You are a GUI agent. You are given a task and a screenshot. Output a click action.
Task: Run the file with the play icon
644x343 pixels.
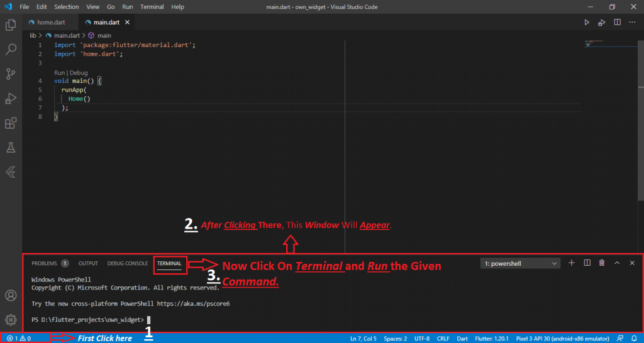[587, 23]
